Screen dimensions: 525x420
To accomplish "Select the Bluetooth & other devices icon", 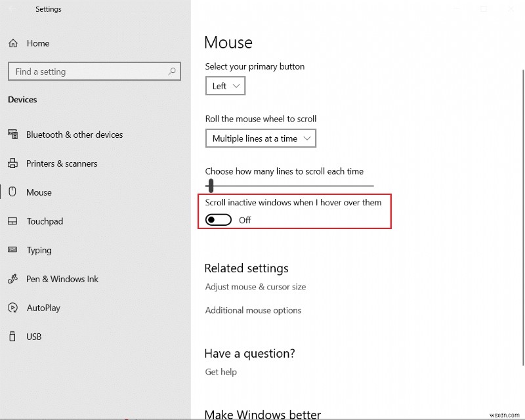I will [12, 135].
